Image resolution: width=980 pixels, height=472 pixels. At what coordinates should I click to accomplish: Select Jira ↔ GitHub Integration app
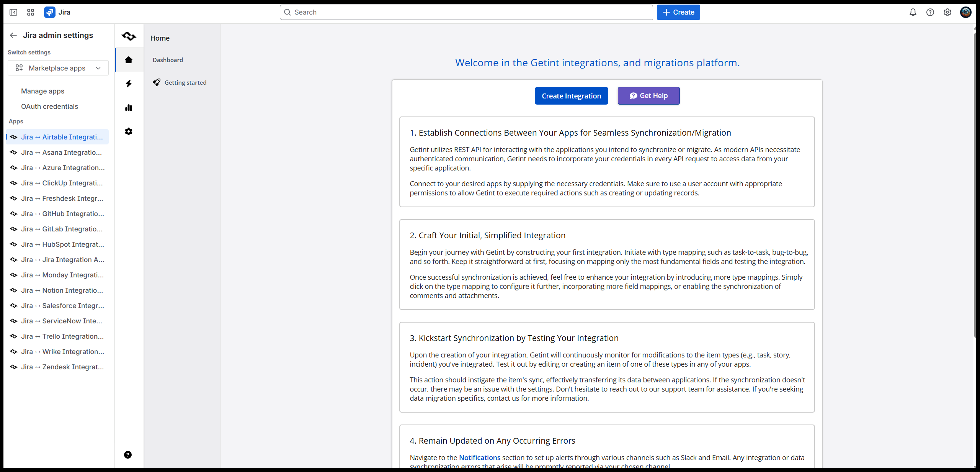pyautogui.click(x=62, y=214)
